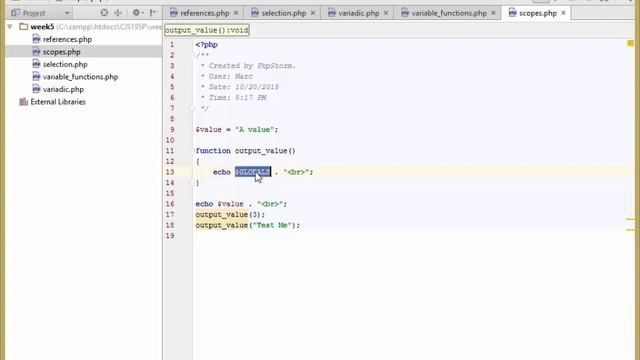The image size is (640, 360).
Task: Click the upper warning stripe mark in the scrollbar gutter
Action: (x=631, y=219)
